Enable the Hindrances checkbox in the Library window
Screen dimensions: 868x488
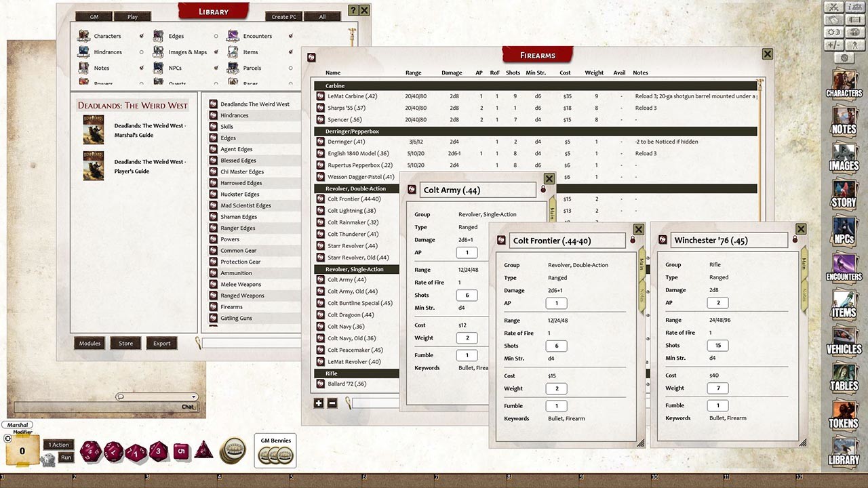tap(140, 52)
